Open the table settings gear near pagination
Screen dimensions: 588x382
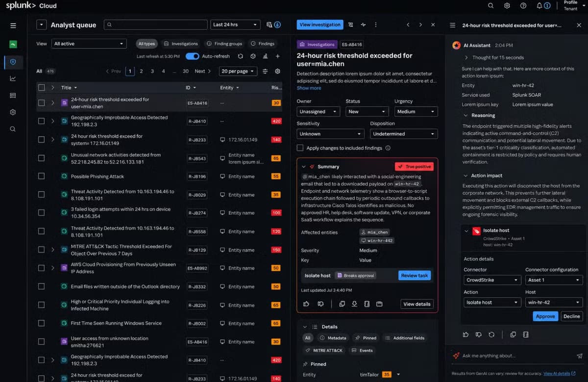(277, 71)
